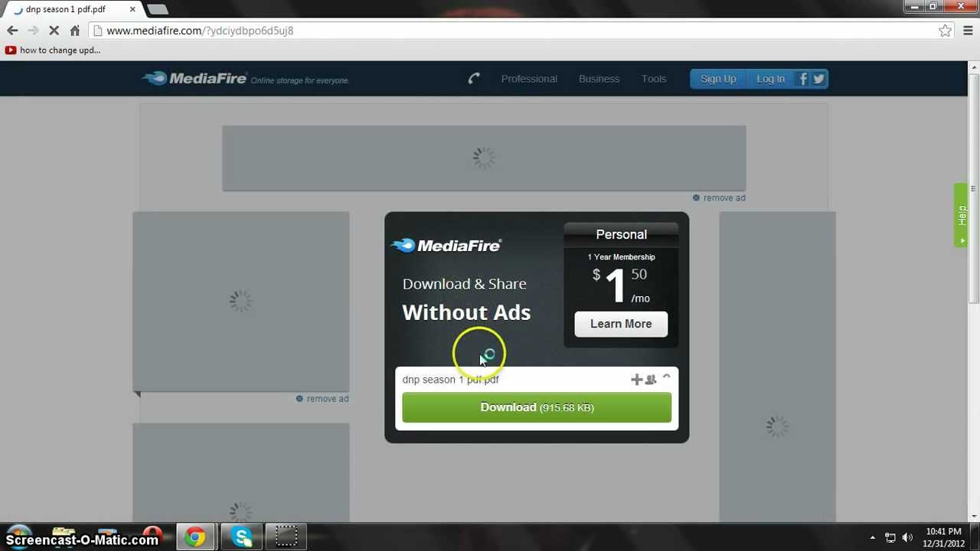Click Chrome icon in taskbar

(x=195, y=537)
